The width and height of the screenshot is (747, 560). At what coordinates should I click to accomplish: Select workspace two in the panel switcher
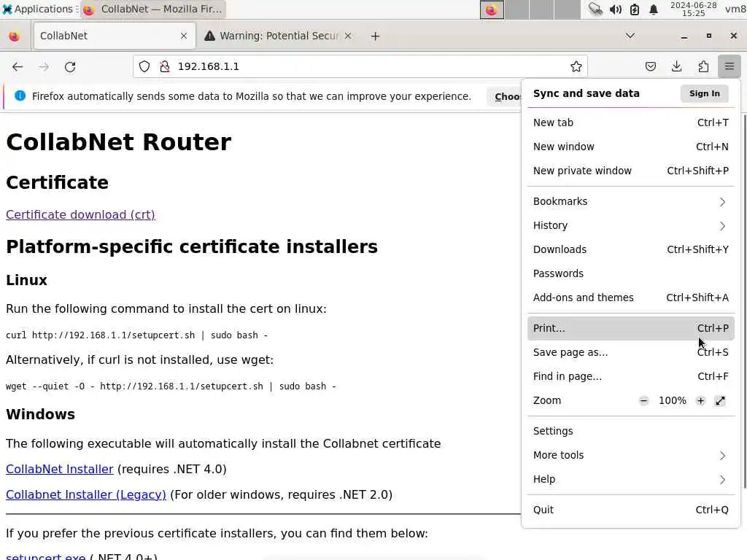[x=516, y=9]
